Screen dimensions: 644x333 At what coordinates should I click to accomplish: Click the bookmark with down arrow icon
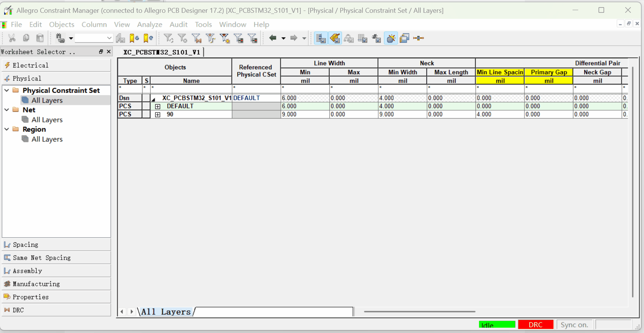(x=134, y=38)
